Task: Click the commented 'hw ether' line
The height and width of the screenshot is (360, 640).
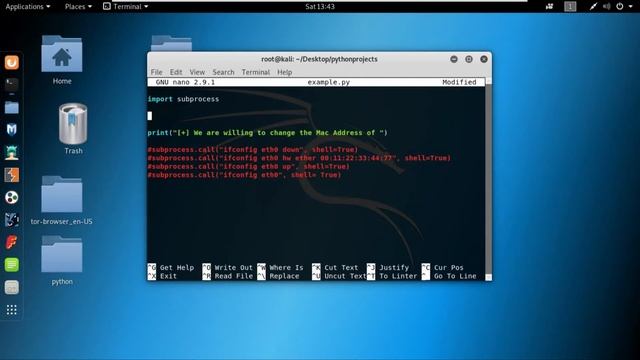Action: [x=299, y=158]
